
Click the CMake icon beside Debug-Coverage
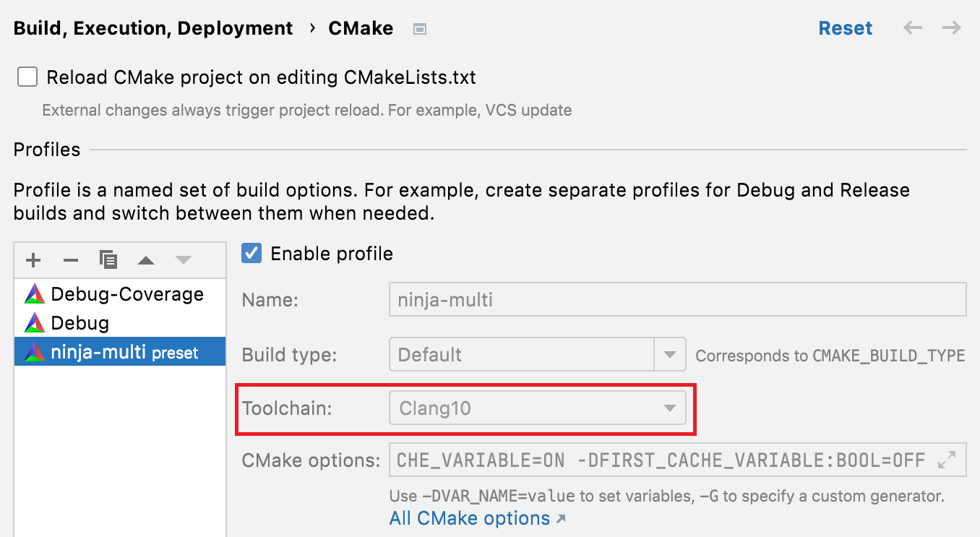pos(34,293)
